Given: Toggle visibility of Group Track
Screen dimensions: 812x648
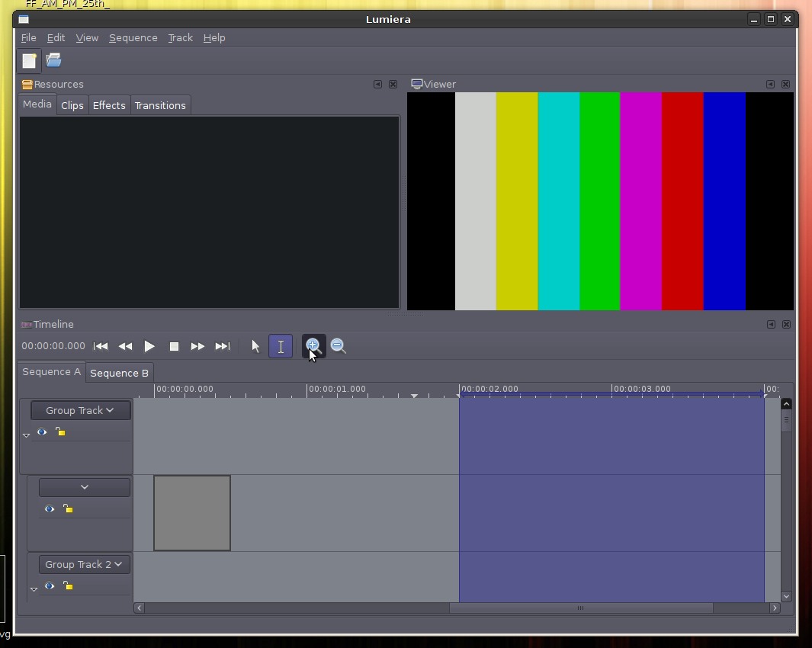Looking at the screenshot, I should tap(42, 432).
